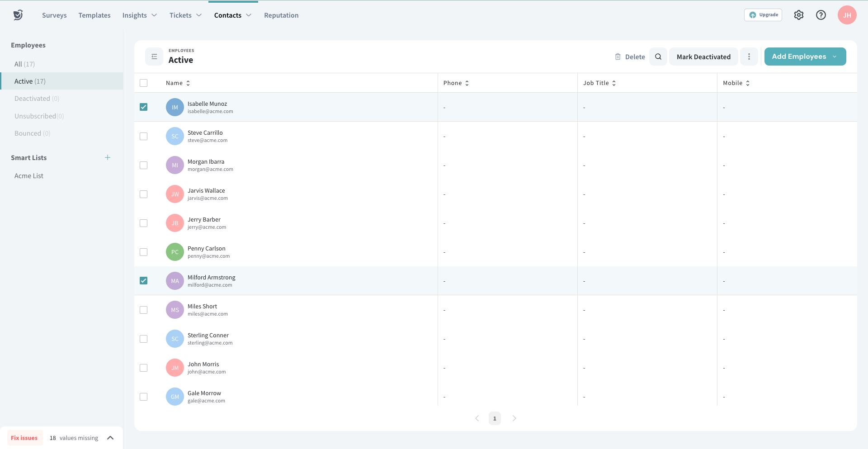
Task: Open the Surveys tab
Action: [54, 15]
